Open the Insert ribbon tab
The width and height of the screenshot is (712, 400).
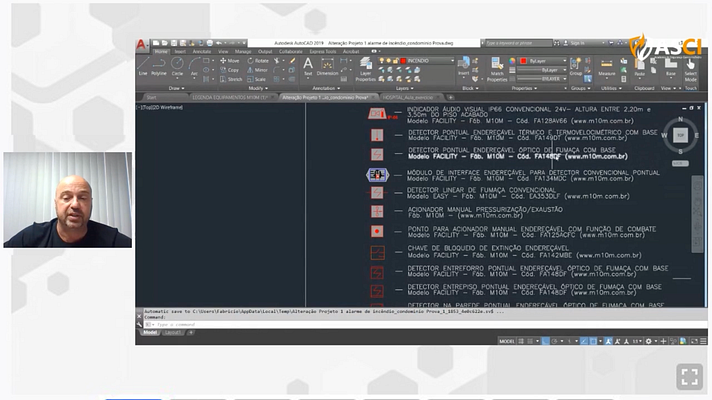(180, 52)
